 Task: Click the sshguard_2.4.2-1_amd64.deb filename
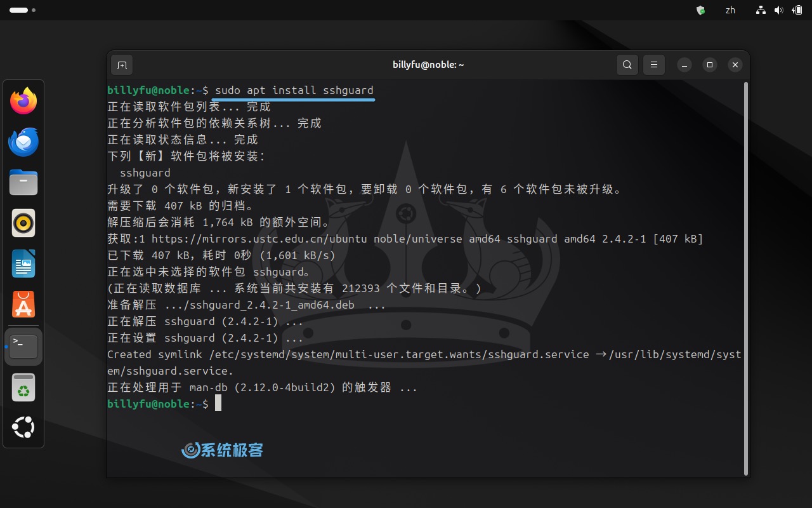[x=272, y=305]
